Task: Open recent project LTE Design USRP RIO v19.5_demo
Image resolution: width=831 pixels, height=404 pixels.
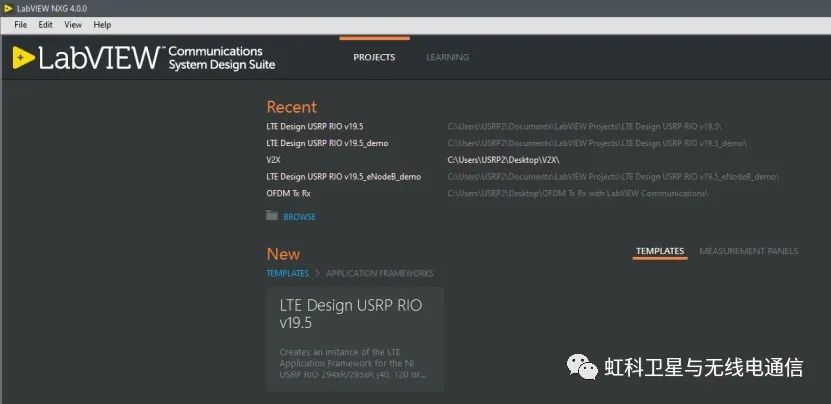Action: pos(327,143)
